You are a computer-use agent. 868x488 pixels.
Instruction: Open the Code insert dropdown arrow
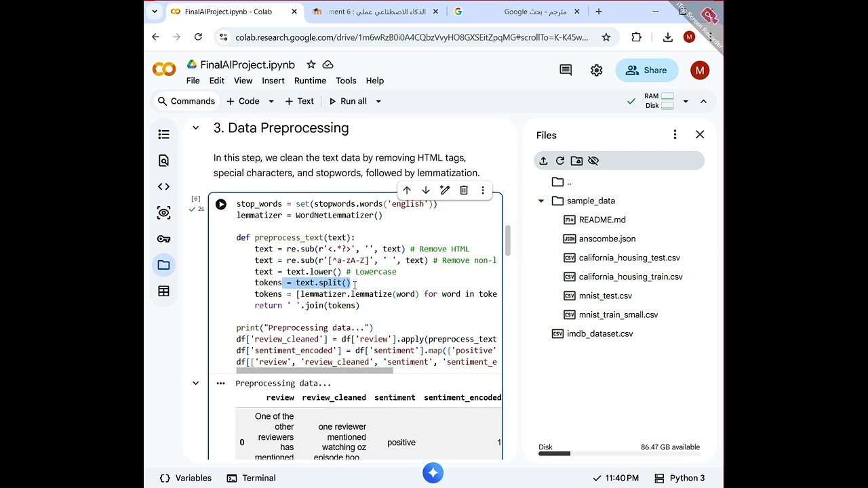(271, 101)
